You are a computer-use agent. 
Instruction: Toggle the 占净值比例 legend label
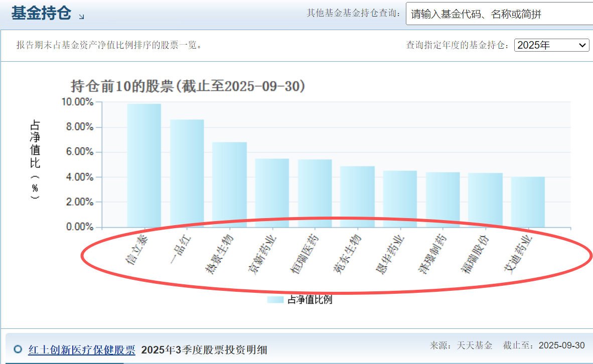click(x=310, y=300)
